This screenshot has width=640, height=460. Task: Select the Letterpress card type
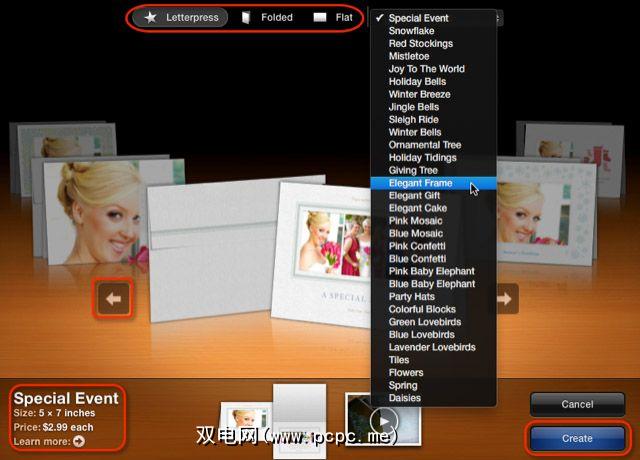tap(180, 18)
